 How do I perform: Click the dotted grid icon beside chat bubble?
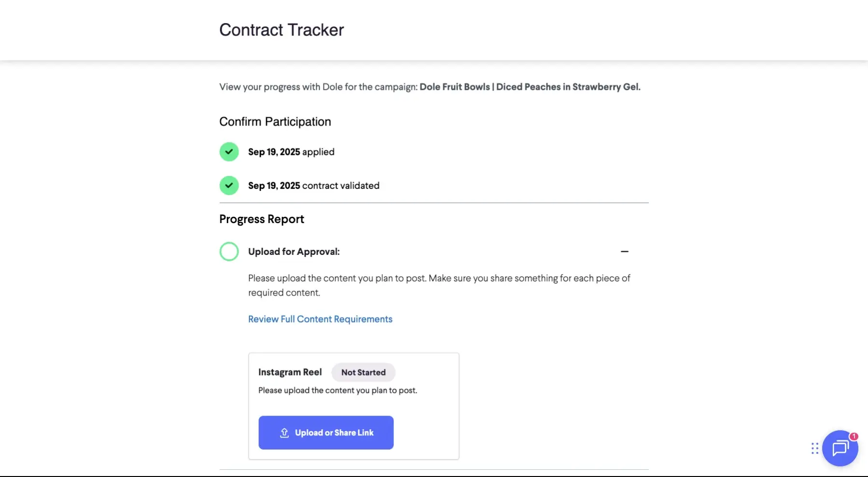[x=814, y=449]
